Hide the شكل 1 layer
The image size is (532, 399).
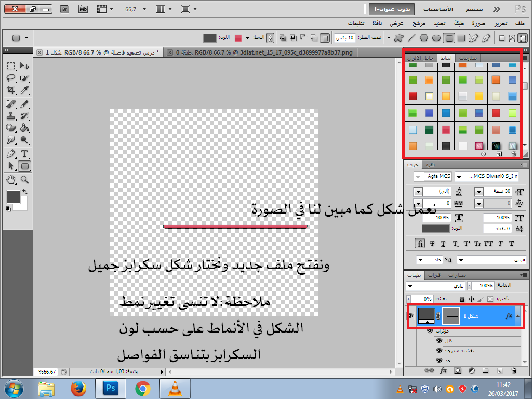(411, 315)
